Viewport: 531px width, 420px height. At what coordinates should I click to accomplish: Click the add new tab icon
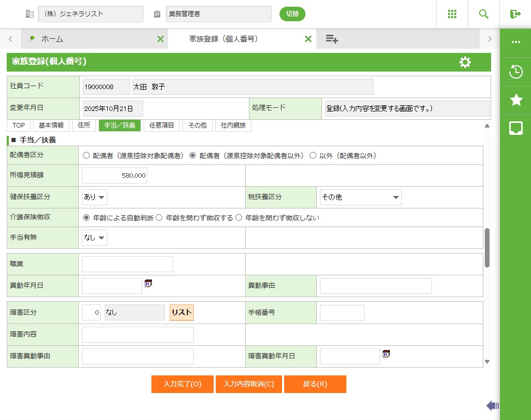(x=332, y=39)
